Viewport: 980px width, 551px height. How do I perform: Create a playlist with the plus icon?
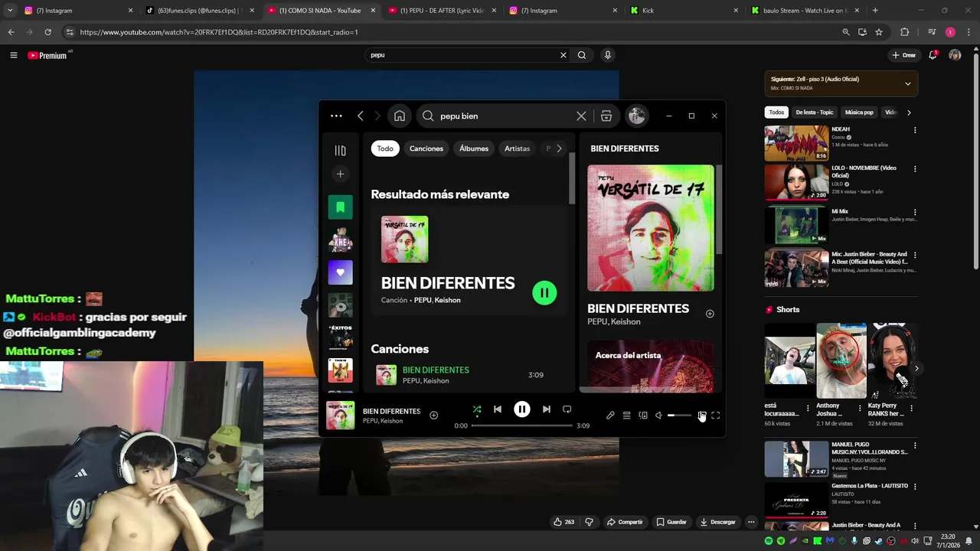click(x=341, y=174)
